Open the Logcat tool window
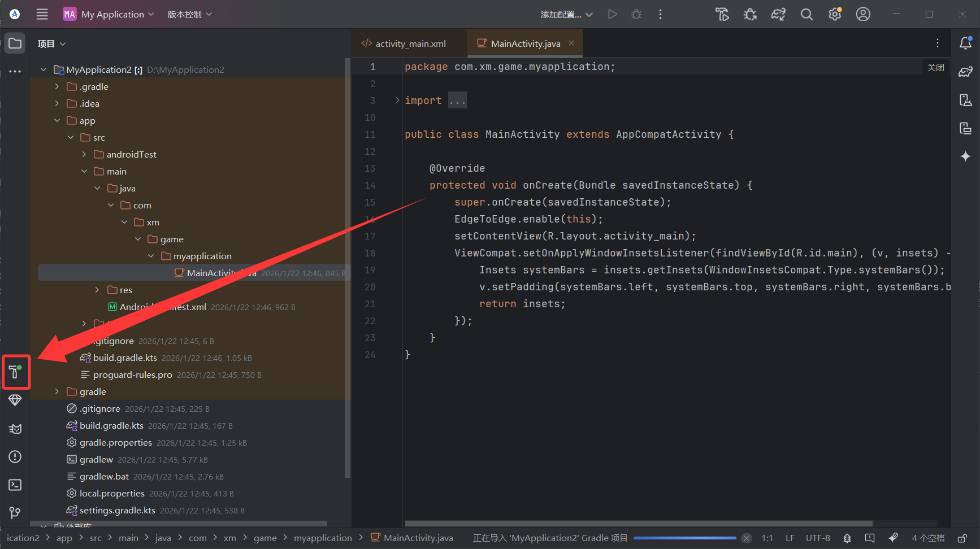 15,429
